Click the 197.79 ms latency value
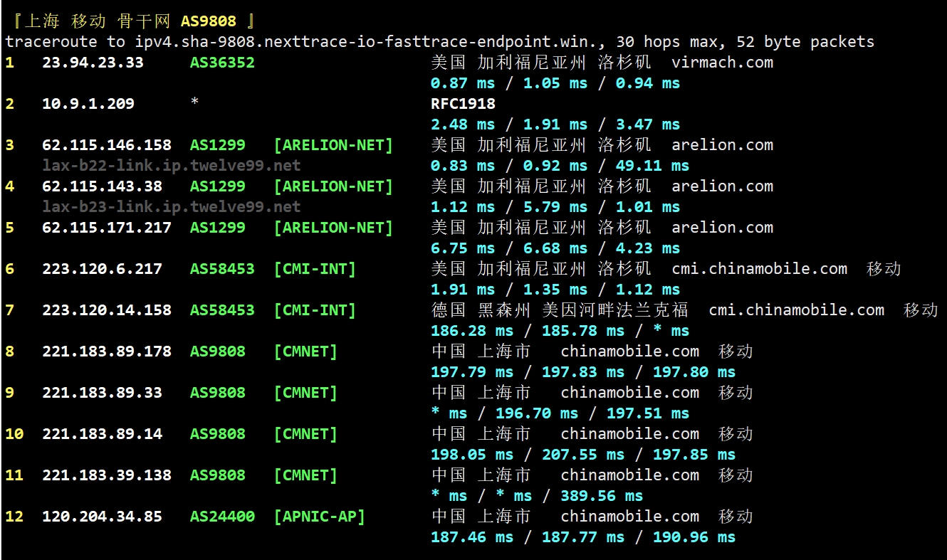 [x=472, y=372]
